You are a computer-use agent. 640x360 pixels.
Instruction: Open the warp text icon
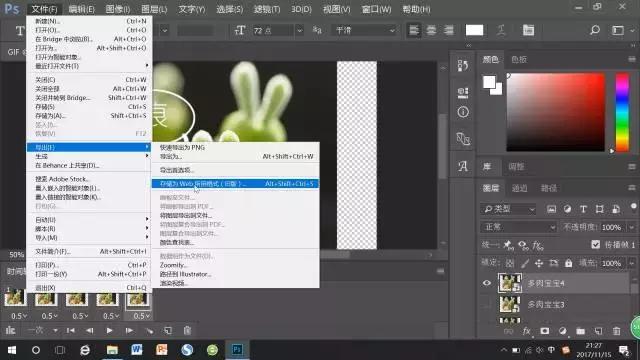tap(501, 30)
